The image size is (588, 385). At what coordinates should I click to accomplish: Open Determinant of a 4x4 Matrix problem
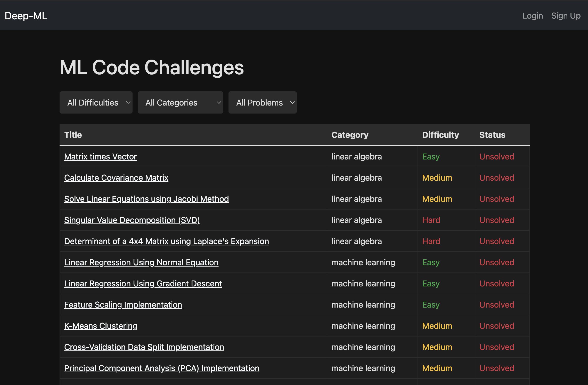click(x=167, y=241)
